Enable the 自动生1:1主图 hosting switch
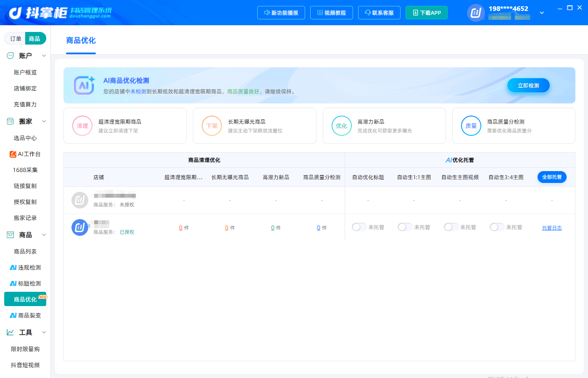Screen dimensions: 588x378 click(405, 227)
